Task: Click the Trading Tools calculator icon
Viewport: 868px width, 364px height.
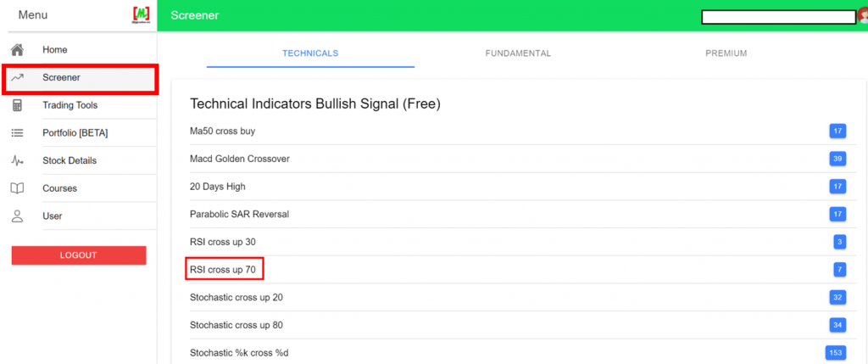Action: pos(17,105)
